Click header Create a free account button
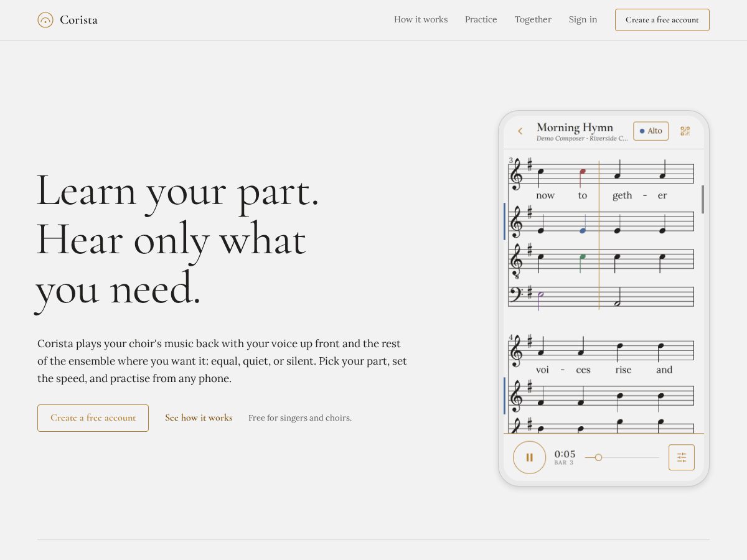 tap(662, 20)
